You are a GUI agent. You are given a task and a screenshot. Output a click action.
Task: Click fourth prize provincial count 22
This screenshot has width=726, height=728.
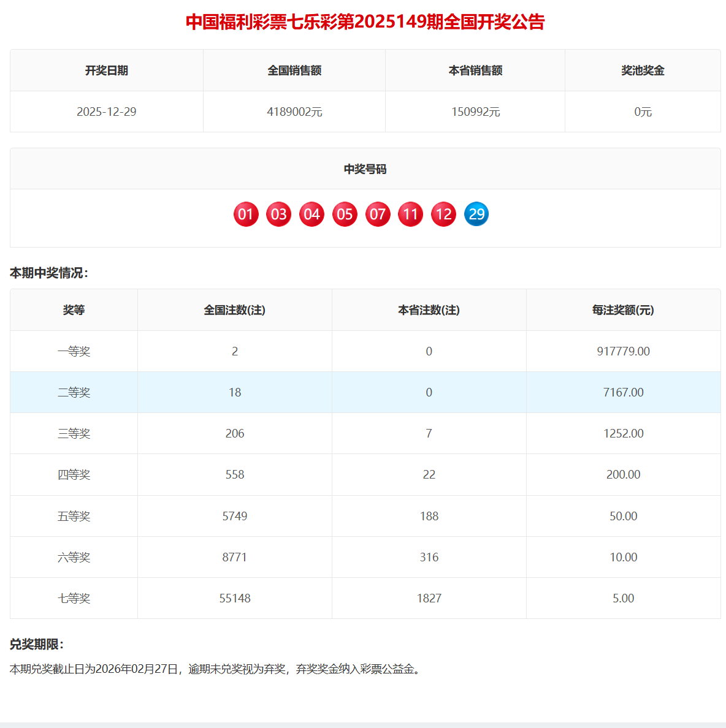(x=429, y=474)
